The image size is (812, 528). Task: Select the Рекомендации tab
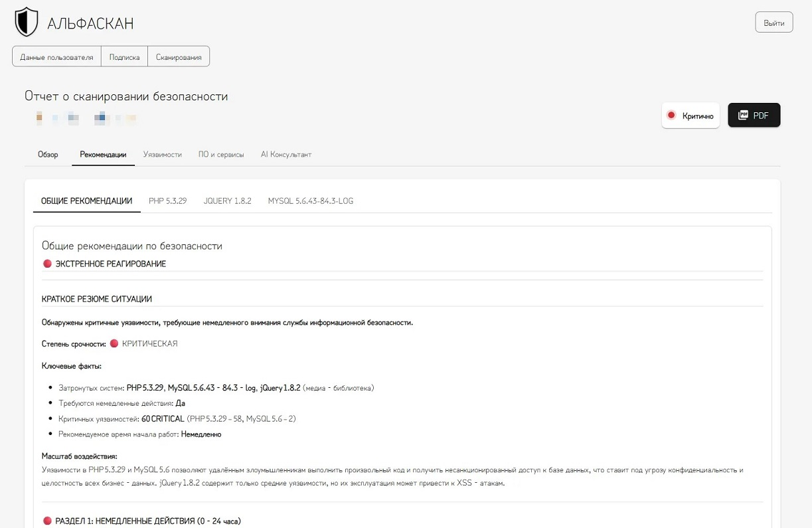pyautogui.click(x=103, y=154)
